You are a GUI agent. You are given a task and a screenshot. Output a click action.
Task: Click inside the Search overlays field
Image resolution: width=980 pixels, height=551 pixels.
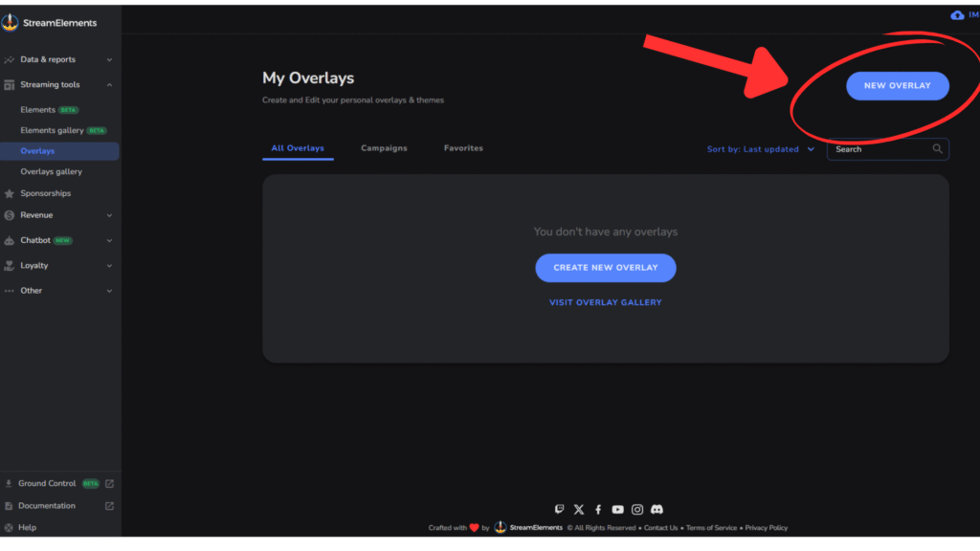tap(880, 149)
